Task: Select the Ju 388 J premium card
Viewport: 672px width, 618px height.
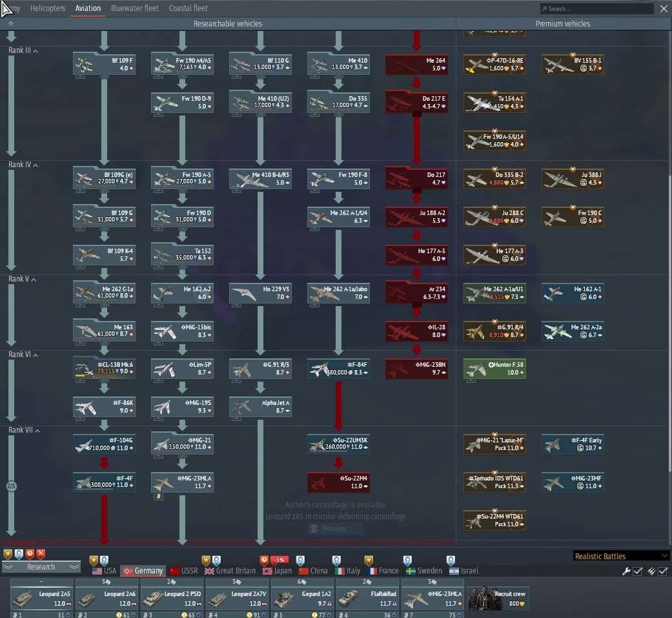Action: click(x=573, y=178)
